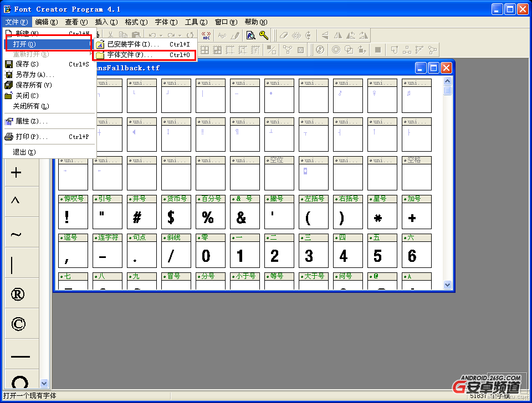
Task: Select the 加号 plus glyph cell
Action: coord(417,212)
